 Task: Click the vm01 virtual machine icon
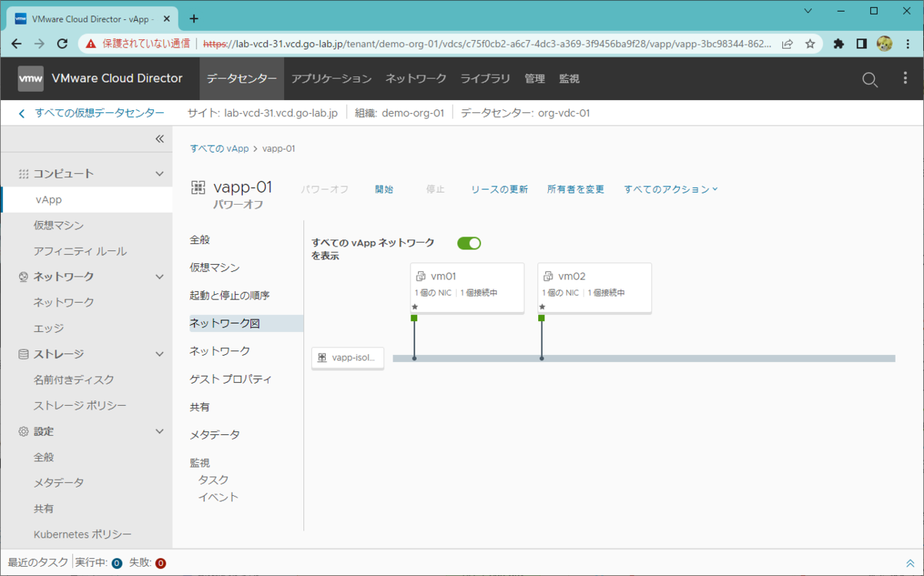[x=420, y=276]
